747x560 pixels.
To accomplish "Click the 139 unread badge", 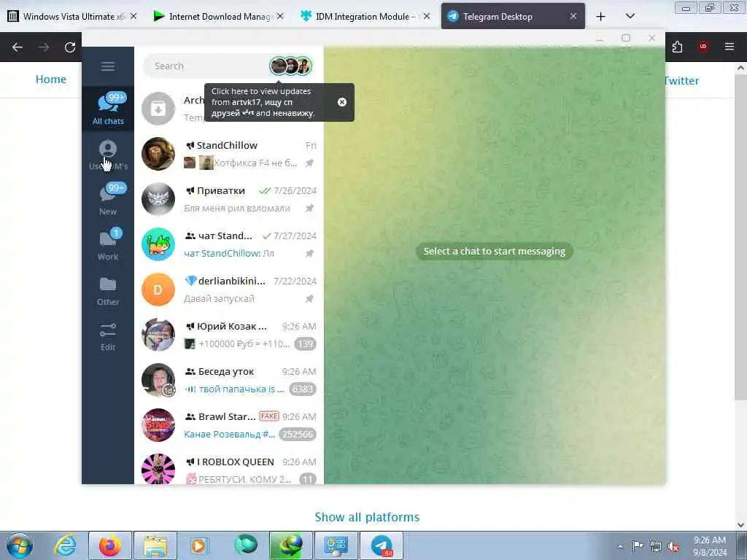I will [x=305, y=344].
